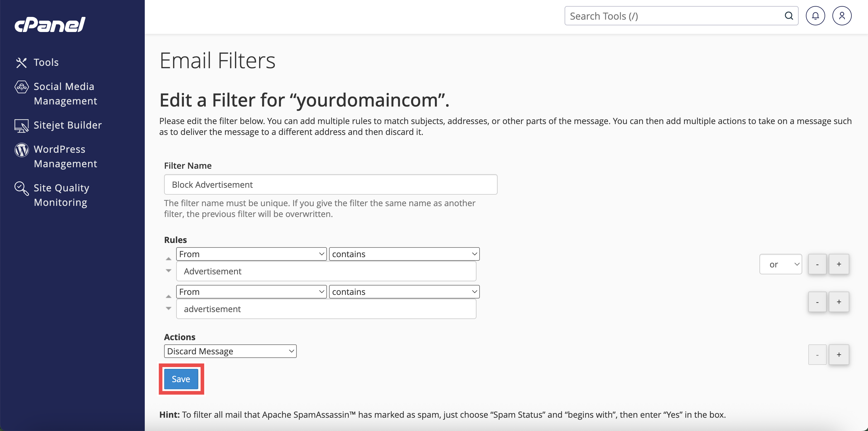This screenshot has width=868, height=431.
Task: Open the second rule's contains dropdown
Action: click(404, 292)
